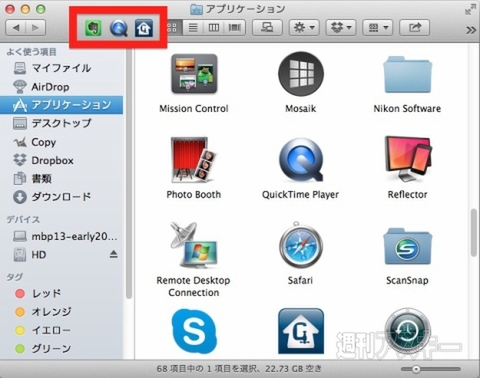Switch to Cover Flow view
The width and height of the screenshot is (480, 378).
[235, 28]
